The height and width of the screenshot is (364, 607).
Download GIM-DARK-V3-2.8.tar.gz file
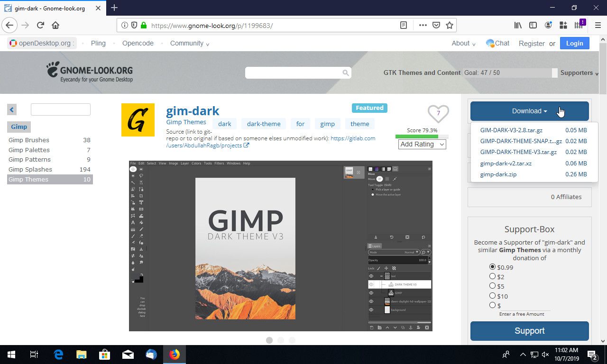pos(511,130)
